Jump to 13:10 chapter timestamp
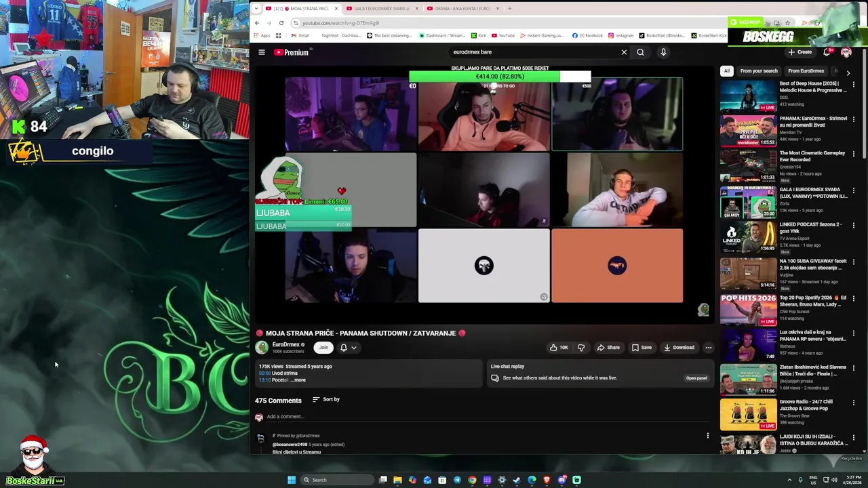Viewport: 868px width, 488px height. [x=264, y=380]
